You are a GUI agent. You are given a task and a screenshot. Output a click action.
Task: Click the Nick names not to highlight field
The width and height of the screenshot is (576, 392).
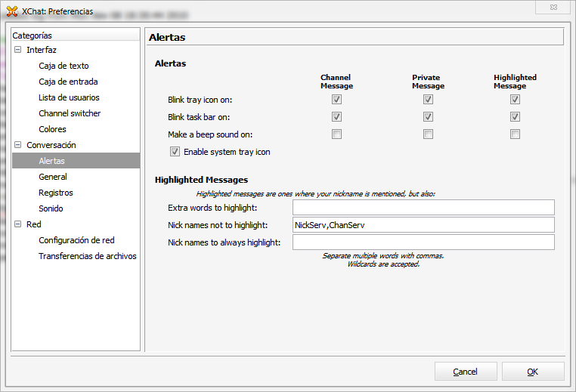pyautogui.click(x=423, y=225)
